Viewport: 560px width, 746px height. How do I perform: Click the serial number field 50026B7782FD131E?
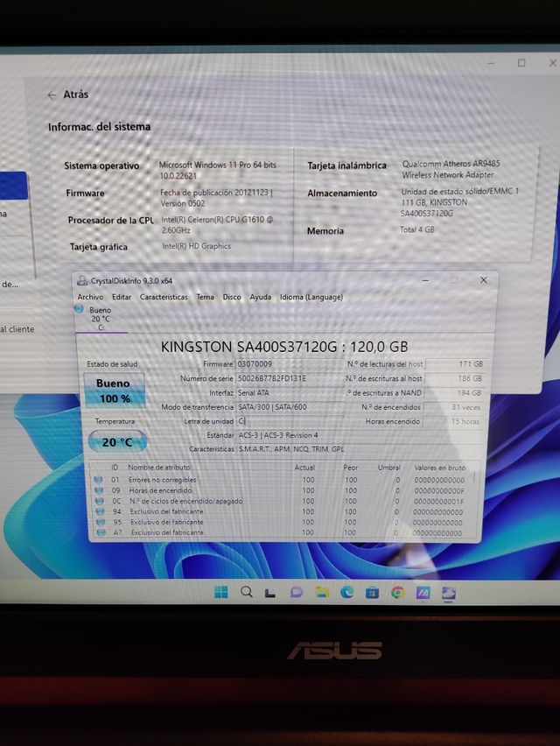290,378
